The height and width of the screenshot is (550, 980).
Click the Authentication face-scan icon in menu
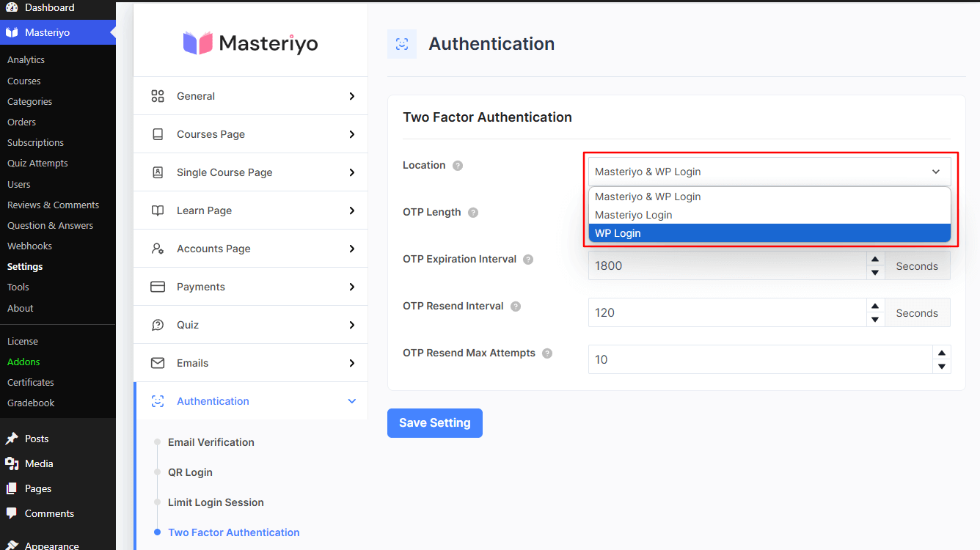(158, 401)
